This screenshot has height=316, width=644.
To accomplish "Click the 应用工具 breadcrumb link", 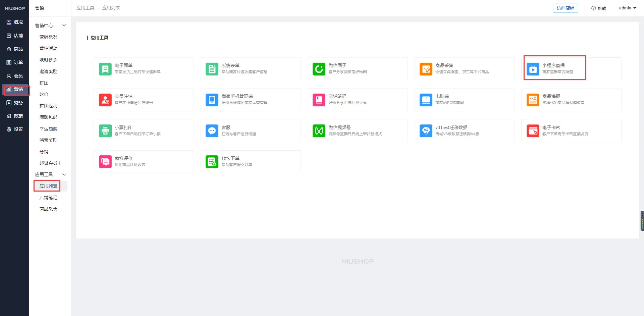I will [x=85, y=8].
